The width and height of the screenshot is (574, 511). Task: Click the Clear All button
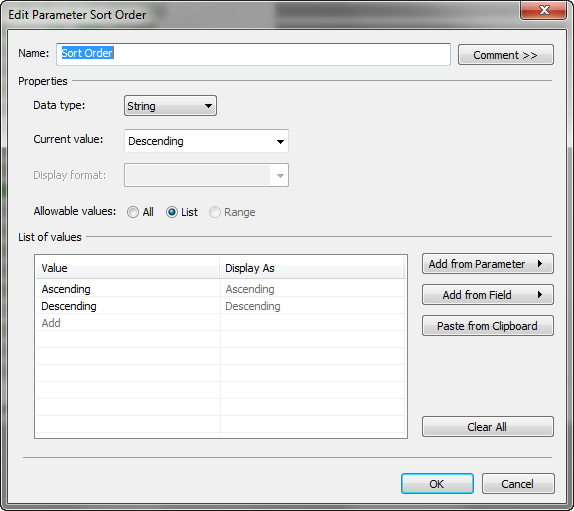488,426
